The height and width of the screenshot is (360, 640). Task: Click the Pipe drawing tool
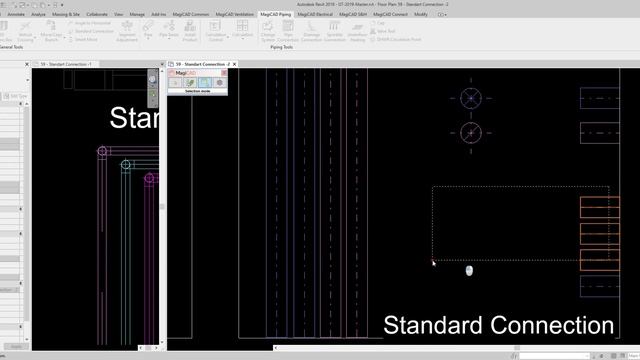(148, 29)
